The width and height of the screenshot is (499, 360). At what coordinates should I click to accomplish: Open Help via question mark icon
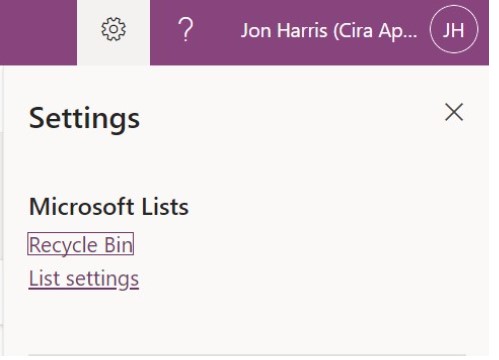(186, 30)
